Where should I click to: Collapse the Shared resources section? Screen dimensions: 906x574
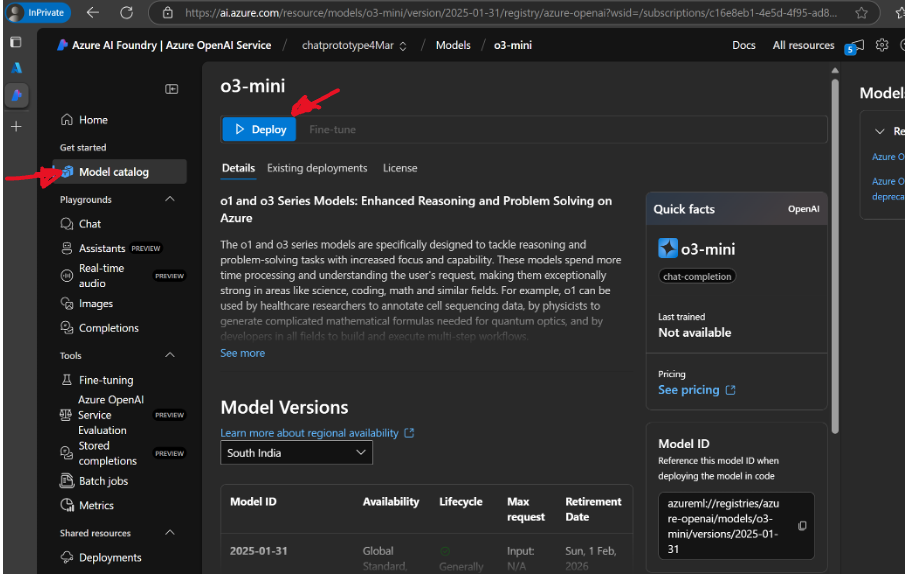pos(170,532)
